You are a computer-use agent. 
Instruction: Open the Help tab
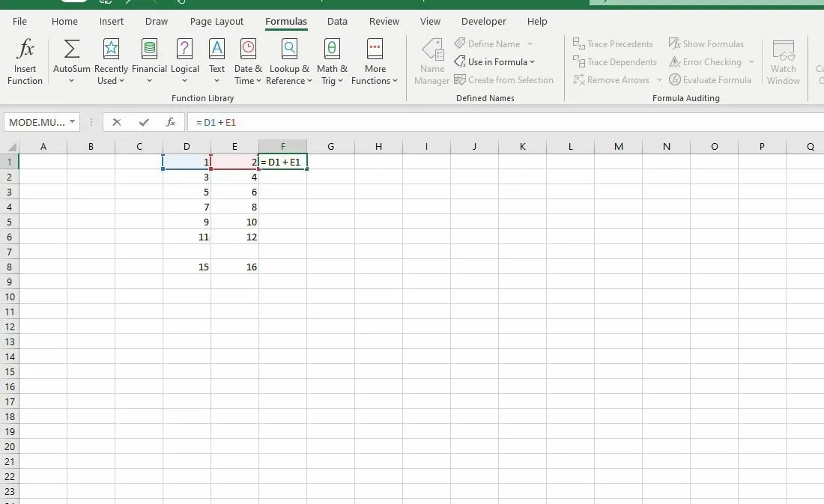click(x=537, y=22)
